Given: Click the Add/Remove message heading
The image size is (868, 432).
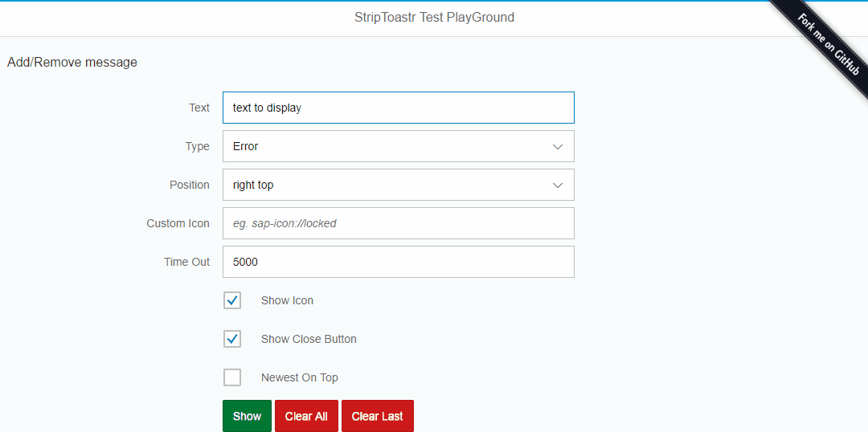Looking at the screenshot, I should coord(72,63).
